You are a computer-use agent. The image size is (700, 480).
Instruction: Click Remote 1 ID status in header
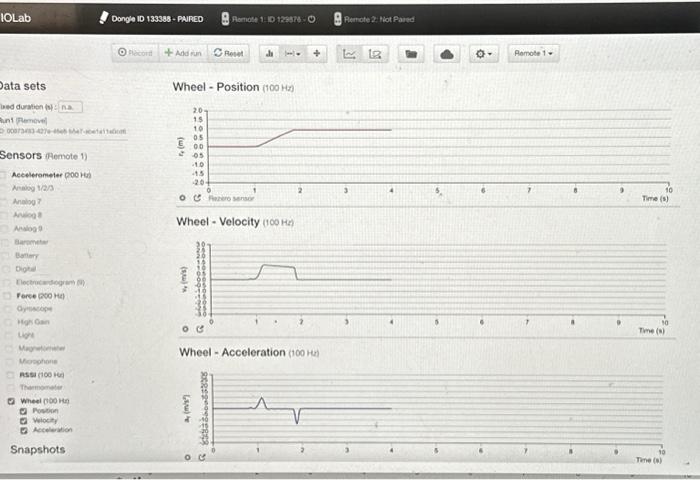269,19
